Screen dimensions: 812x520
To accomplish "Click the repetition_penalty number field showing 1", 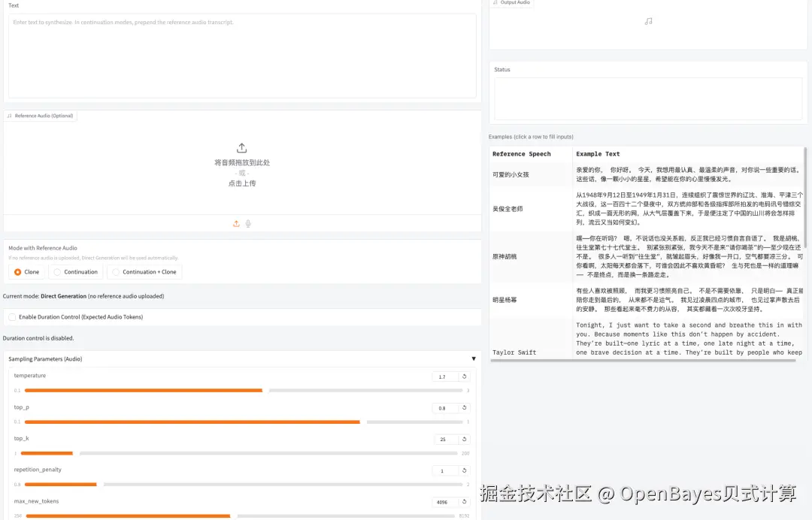I will point(444,471).
